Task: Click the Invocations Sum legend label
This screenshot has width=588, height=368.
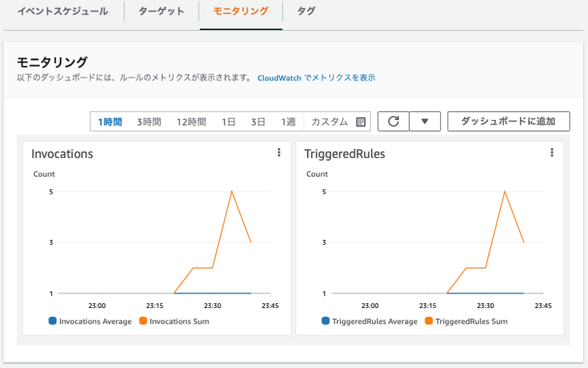Action: [x=179, y=322]
